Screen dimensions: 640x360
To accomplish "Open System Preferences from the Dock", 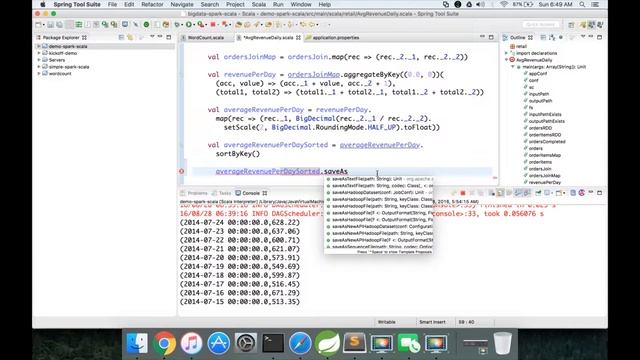I will tap(246, 343).
